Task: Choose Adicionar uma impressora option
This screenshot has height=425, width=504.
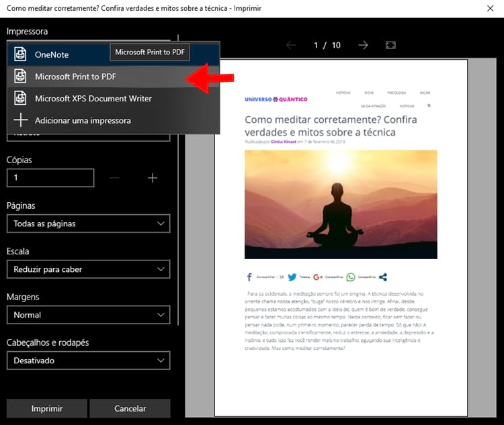Action: (83, 120)
